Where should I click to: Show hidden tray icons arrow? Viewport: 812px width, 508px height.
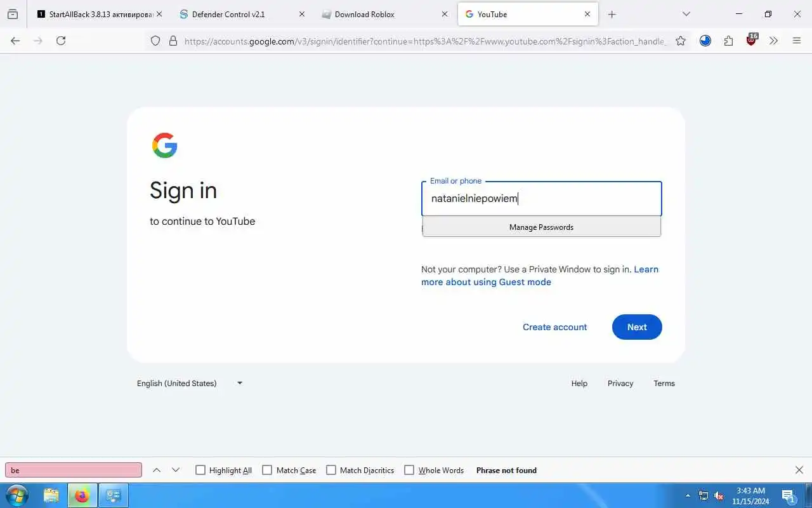[688, 495]
